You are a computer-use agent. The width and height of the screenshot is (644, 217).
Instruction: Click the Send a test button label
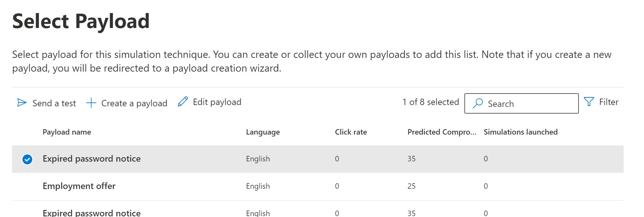click(54, 103)
